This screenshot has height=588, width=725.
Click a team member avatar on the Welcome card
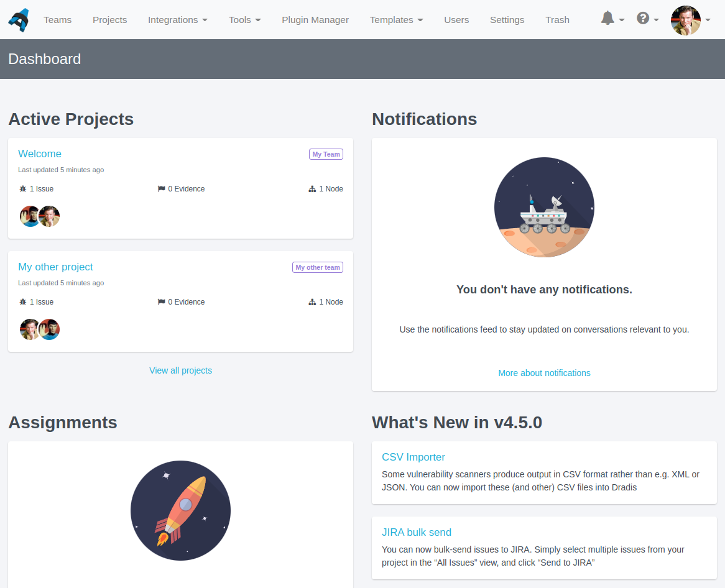(x=30, y=216)
